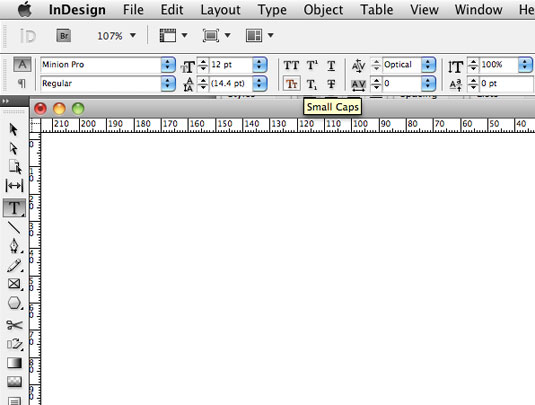The image size is (535, 405).
Task: Open the Window menu
Action: 478,10
